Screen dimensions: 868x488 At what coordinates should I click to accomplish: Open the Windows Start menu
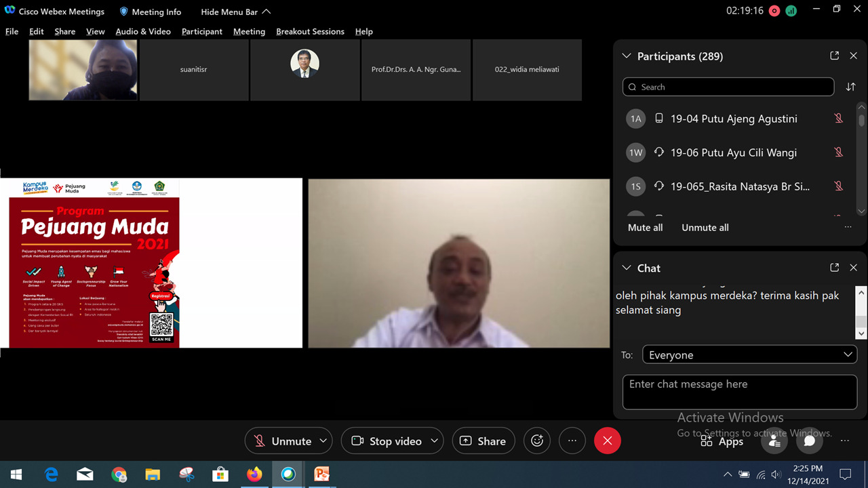16,474
